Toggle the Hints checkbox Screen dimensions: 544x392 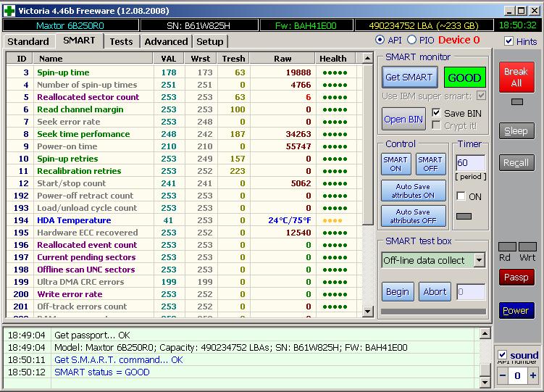pyautogui.click(x=509, y=41)
